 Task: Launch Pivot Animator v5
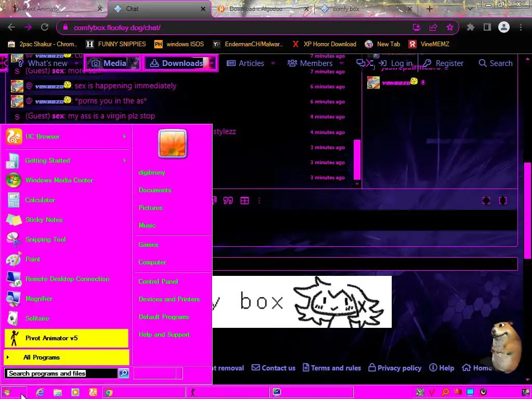[66, 338]
